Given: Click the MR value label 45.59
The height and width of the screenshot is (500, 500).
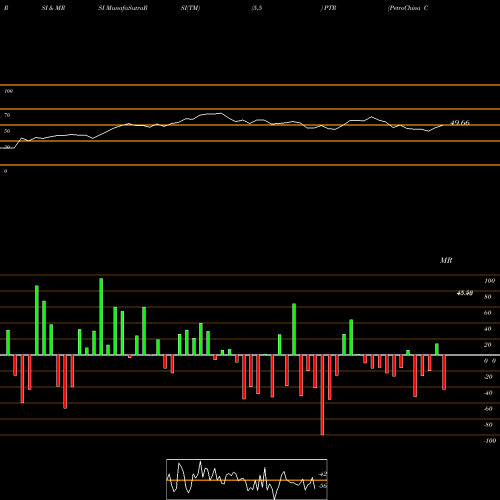Looking at the screenshot, I should (465, 293).
